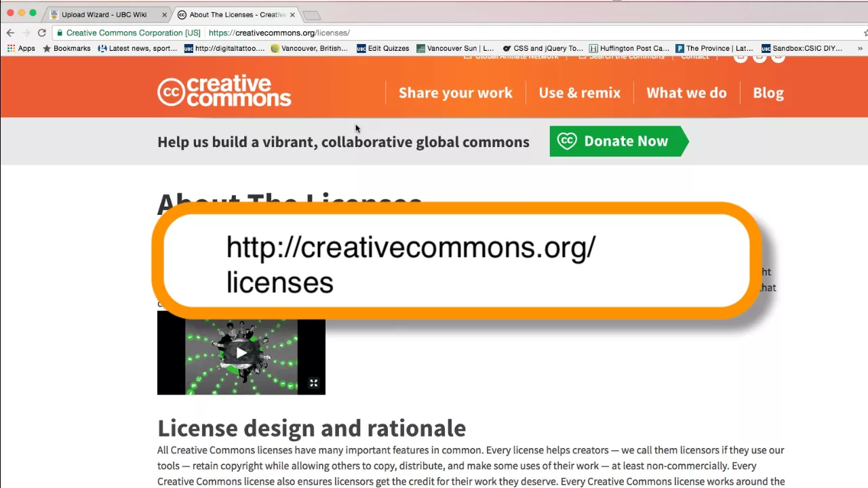Play the Creative Commons video
This screenshot has width=868, height=488.
pyautogui.click(x=241, y=352)
